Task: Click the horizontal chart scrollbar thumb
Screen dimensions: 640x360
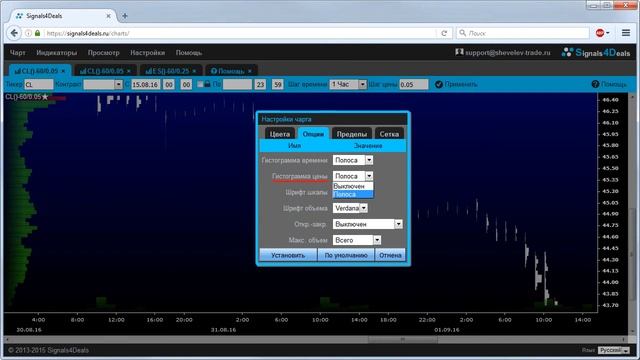Action: (402, 339)
